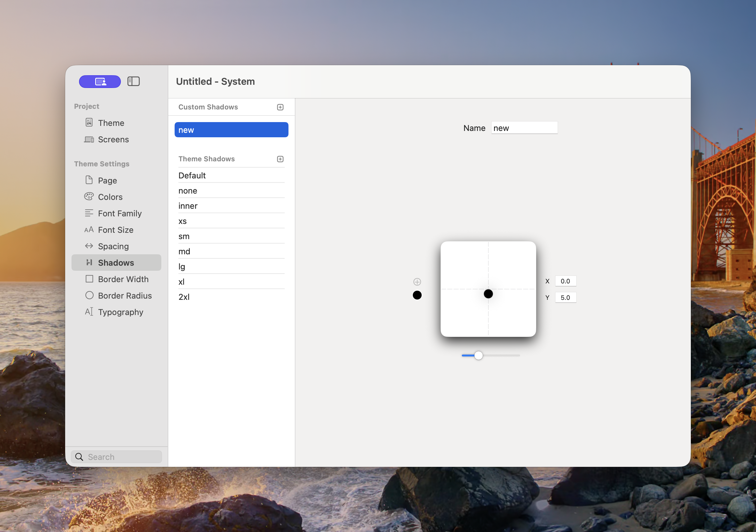Click the Font Size AA icon

click(89, 229)
